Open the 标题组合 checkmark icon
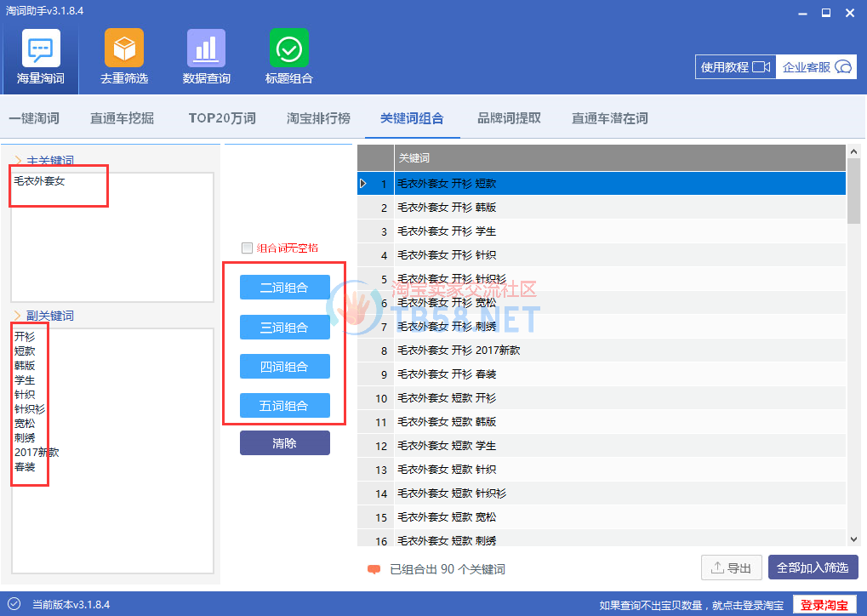The image size is (867, 616). coord(288,48)
